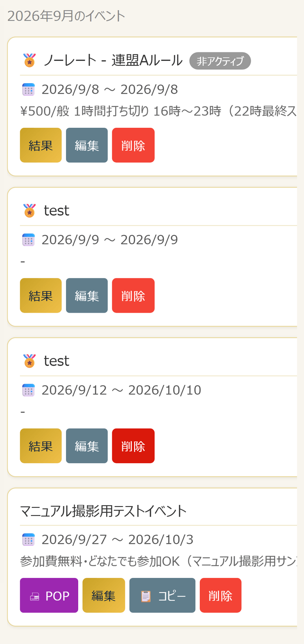Viewport: 304px width, 644px height.
Task: Copy the マニュアル撮影用テストイベント event
Action: point(162,595)
